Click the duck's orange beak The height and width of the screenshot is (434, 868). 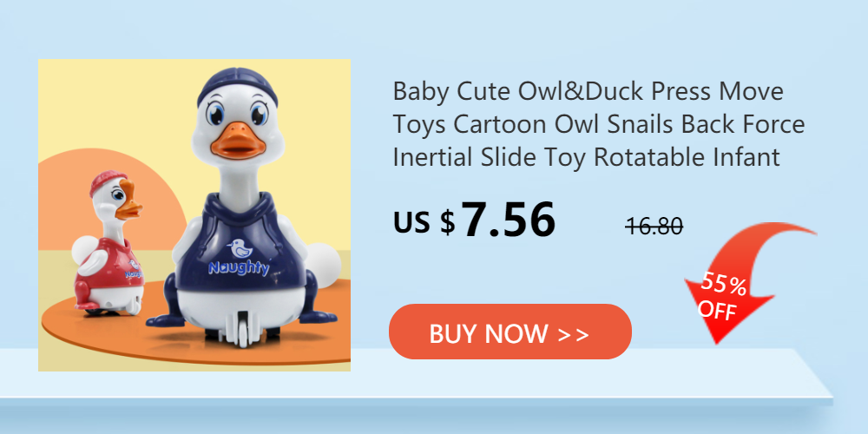pos(238,138)
